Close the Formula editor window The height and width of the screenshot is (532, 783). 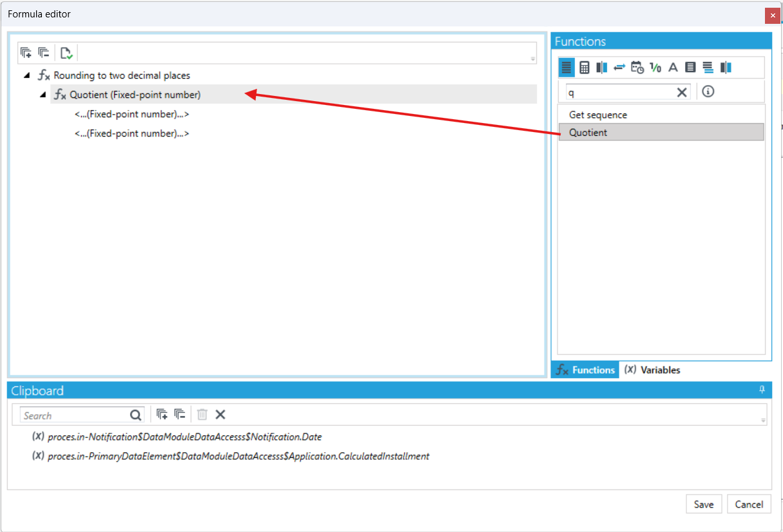(x=773, y=15)
